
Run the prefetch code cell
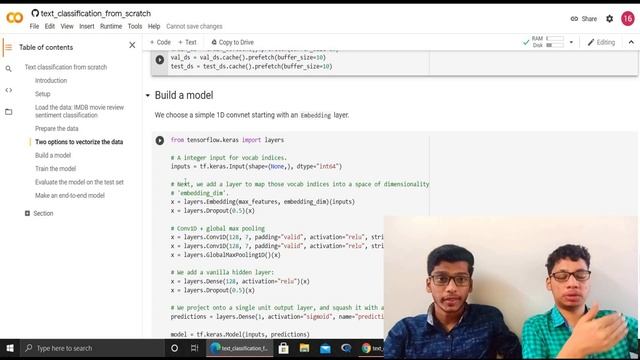(x=160, y=60)
